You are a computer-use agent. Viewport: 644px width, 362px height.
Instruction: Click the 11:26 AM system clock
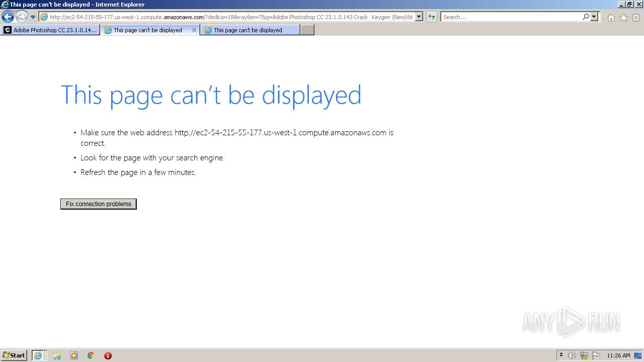(x=618, y=355)
